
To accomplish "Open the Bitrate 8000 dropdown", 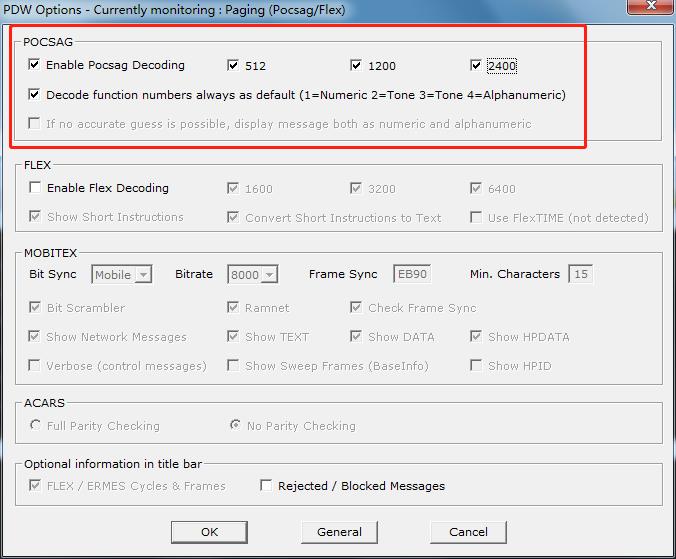I will click(x=270, y=275).
